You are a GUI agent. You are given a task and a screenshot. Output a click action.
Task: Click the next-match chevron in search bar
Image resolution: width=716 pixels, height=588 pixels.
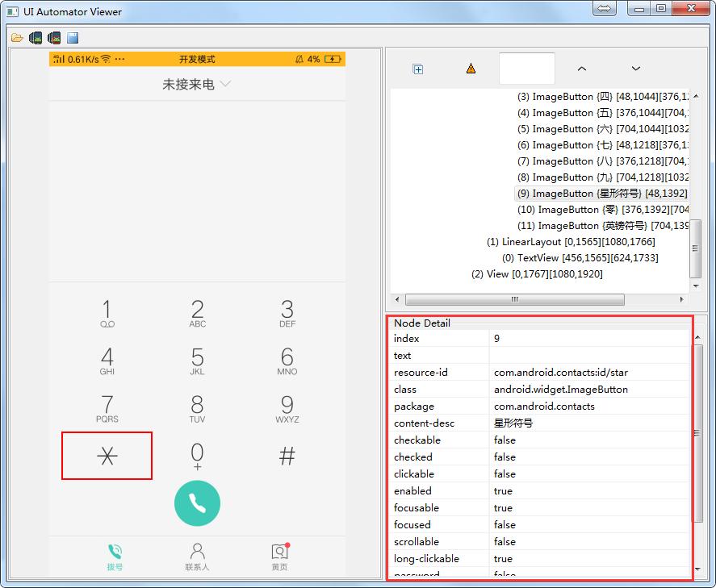(x=637, y=69)
